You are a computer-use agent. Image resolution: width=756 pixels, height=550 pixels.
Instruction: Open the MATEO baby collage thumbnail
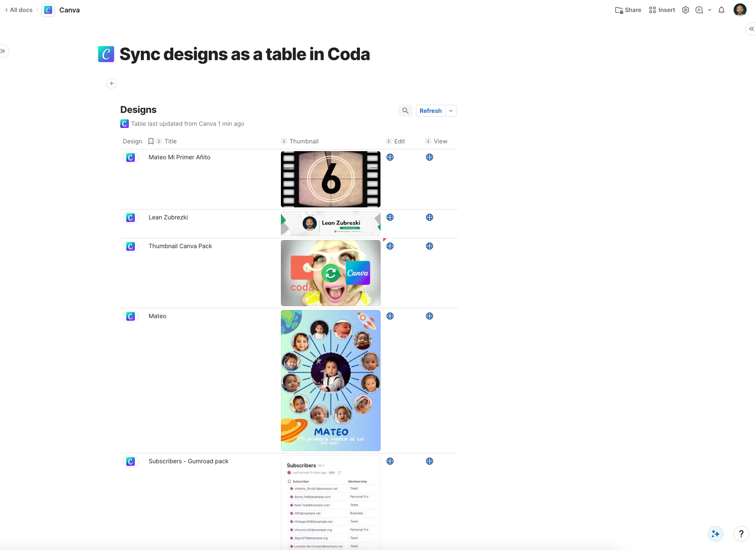pos(331,380)
